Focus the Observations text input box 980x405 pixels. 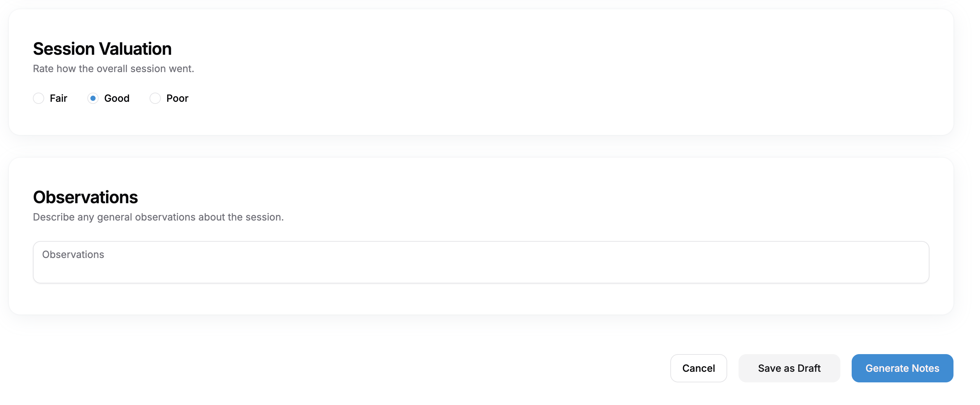(481, 266)
